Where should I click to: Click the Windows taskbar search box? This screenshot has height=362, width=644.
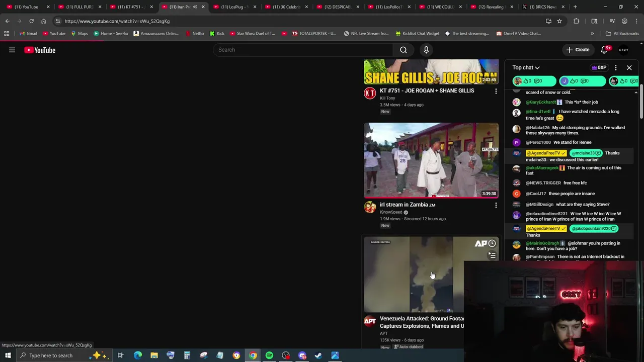[x=63, y=355]
